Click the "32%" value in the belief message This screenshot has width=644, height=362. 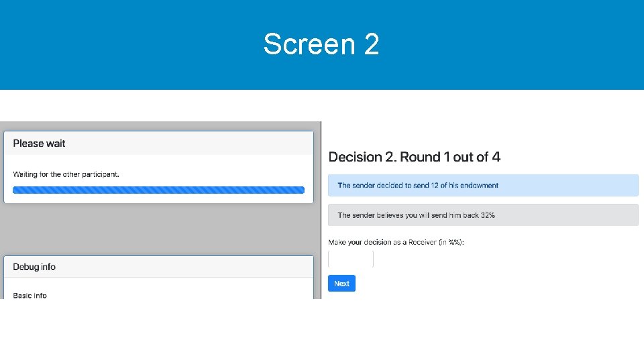coord(488,215)
